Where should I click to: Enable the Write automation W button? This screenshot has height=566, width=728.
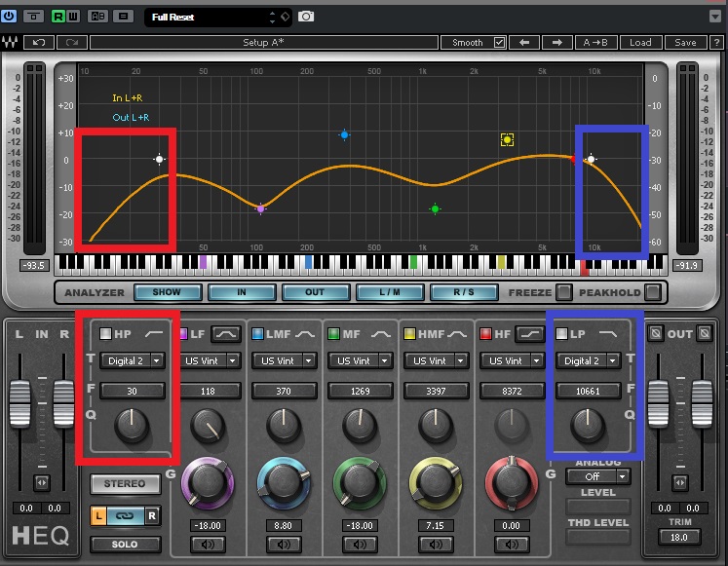tap(73, 17)
